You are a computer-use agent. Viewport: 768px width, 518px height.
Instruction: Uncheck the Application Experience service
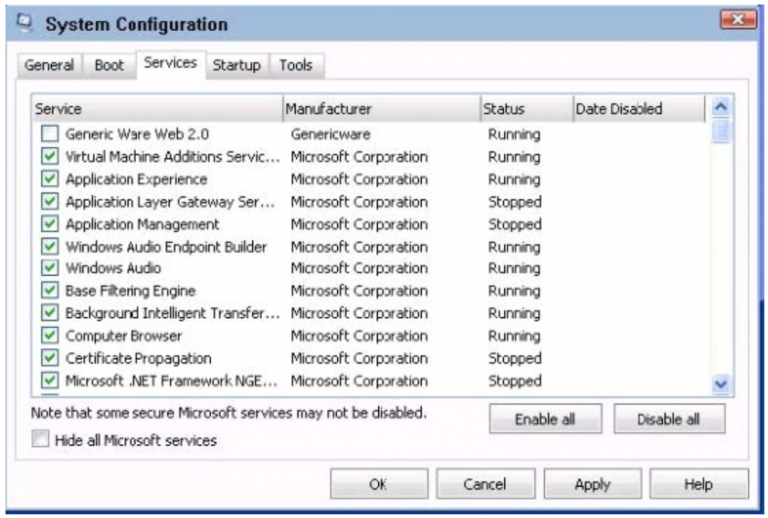click(50, 179)
